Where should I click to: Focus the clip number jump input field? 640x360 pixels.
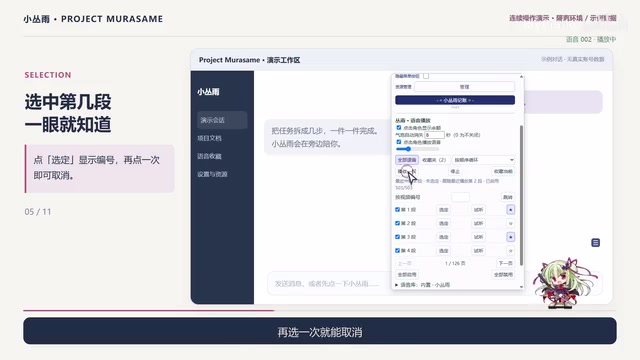point(460,197)
